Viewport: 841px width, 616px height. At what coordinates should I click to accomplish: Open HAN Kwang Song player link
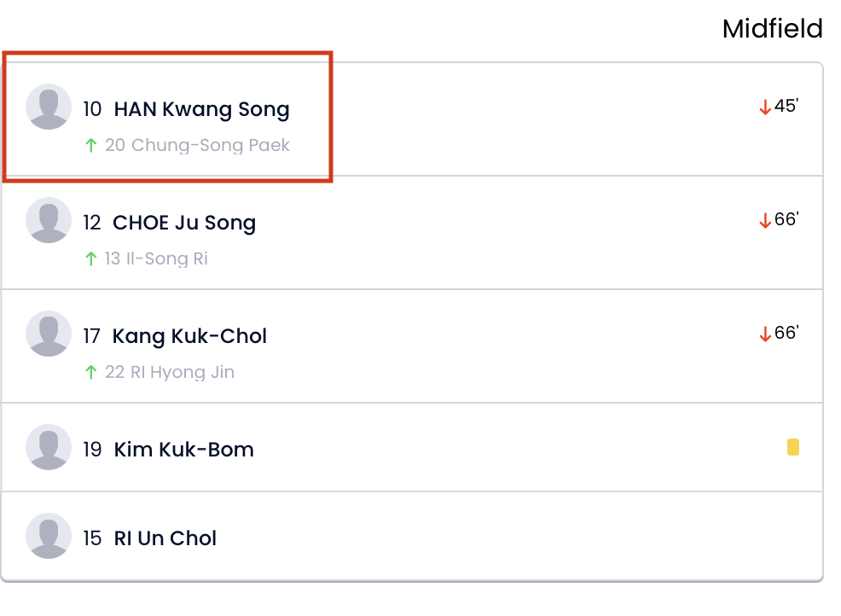[x=201, y=109]
